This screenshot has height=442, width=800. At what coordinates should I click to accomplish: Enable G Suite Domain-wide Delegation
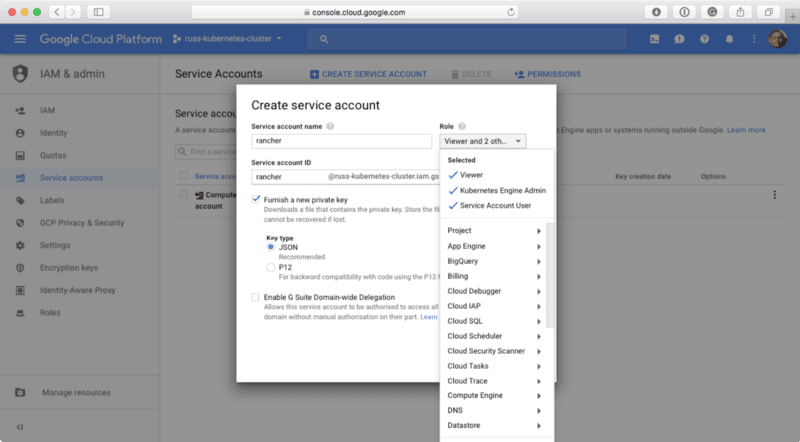click(256, 297)
